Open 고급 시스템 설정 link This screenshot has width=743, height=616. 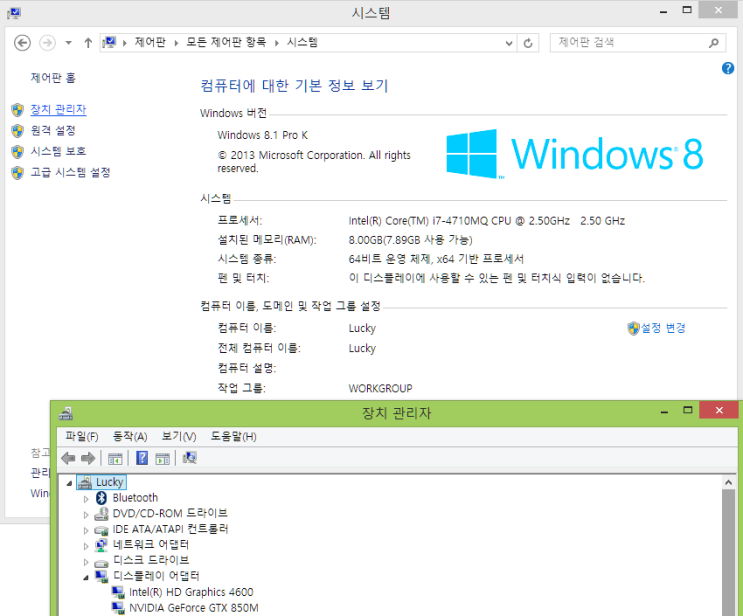[70, 172]
